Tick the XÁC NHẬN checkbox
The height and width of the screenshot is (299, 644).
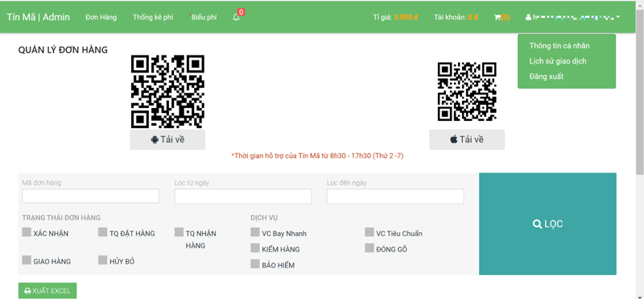pos(27,232)
